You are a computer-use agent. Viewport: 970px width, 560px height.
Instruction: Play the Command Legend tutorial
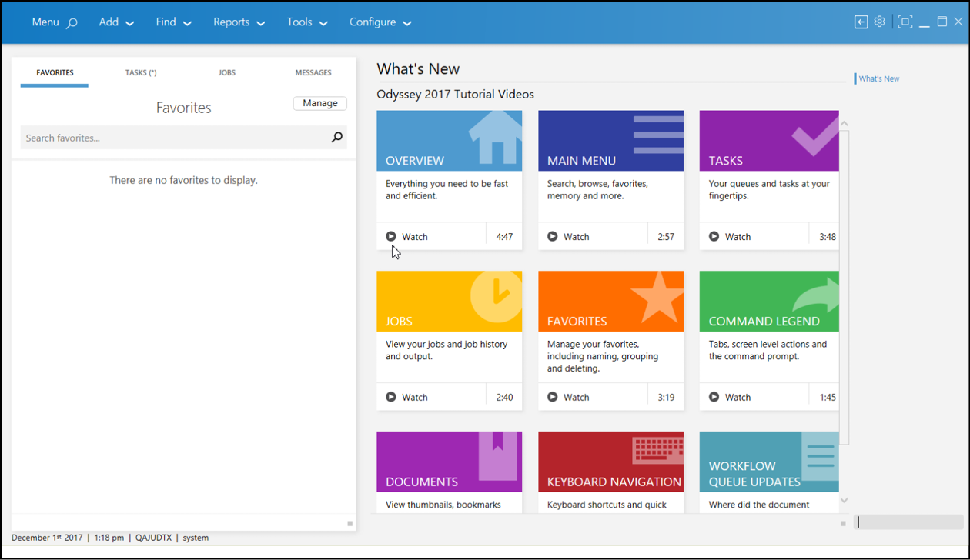point(730,398)
